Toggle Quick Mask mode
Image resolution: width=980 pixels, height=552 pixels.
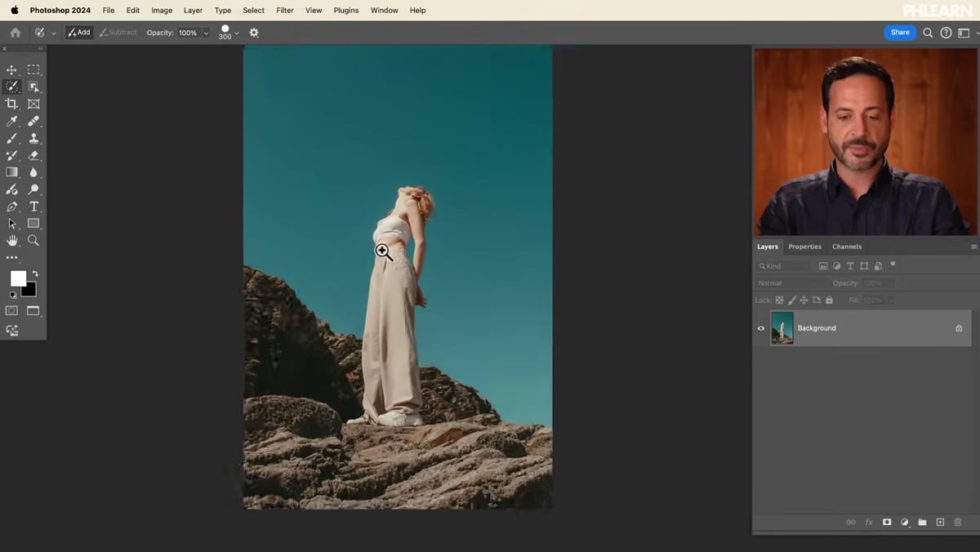coord(11,310)
